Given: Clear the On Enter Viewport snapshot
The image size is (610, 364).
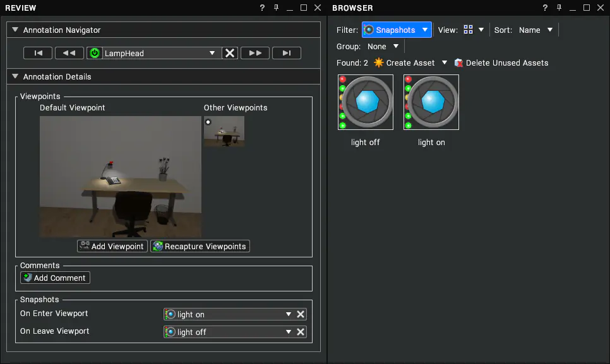Looking at the screenshot, I should click(x=301, y=314).
